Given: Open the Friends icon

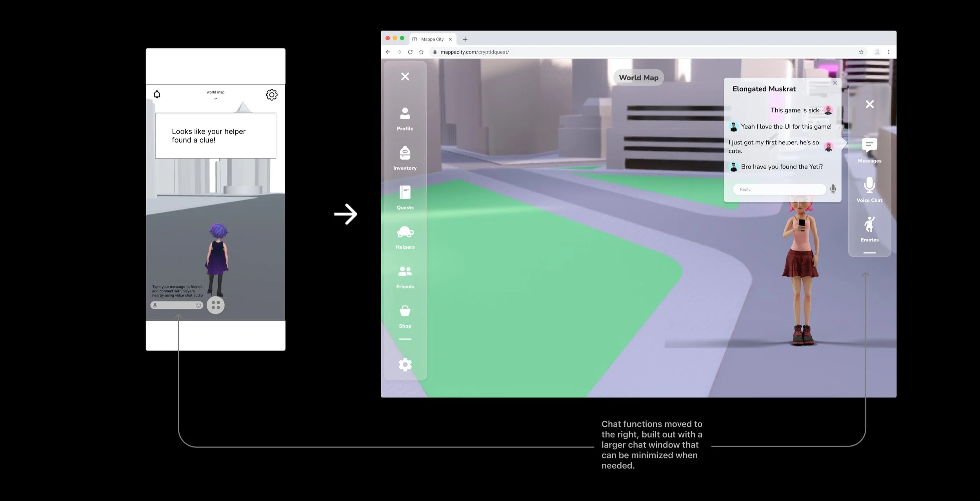Looking at the screenshot, I should (405, 271).
